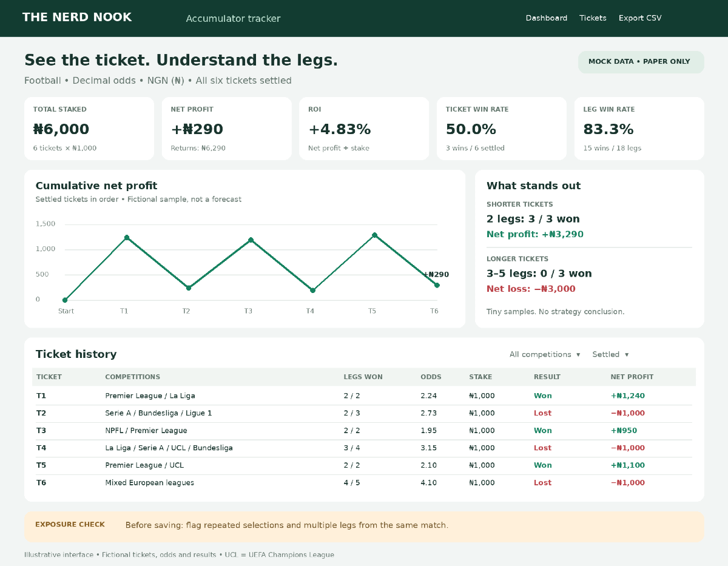The height and width of the screenshot is (566, 728).
Task: Select the Net Profit +₦290 value
Action: pyautogui.click(x=197, y=129)
